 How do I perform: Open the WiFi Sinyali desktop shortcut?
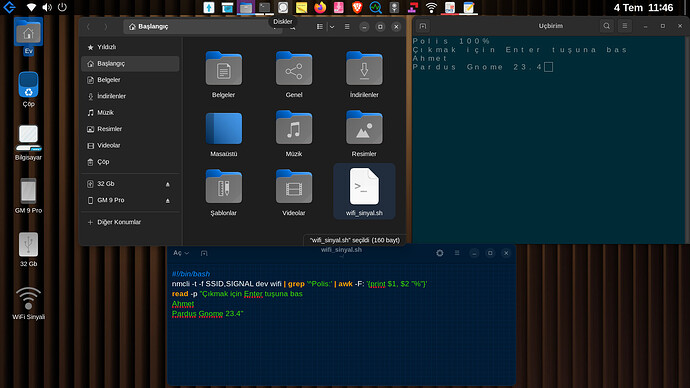click(x=28, y=303)
